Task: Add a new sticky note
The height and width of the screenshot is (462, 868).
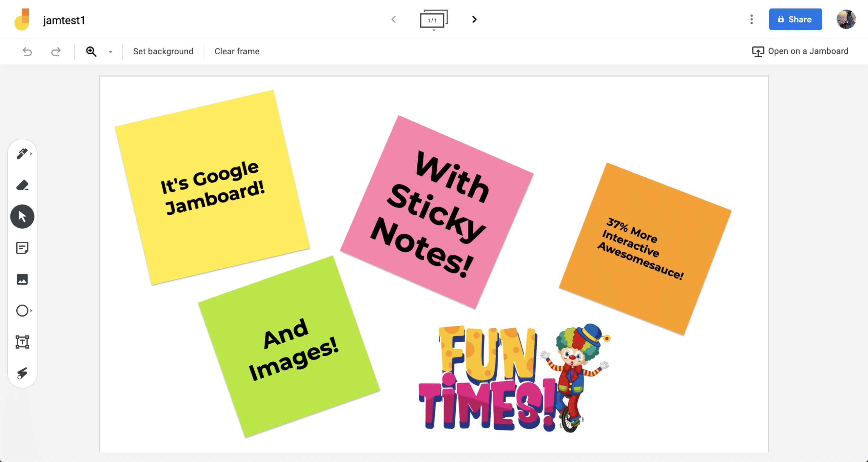Action: click(22, 248)
